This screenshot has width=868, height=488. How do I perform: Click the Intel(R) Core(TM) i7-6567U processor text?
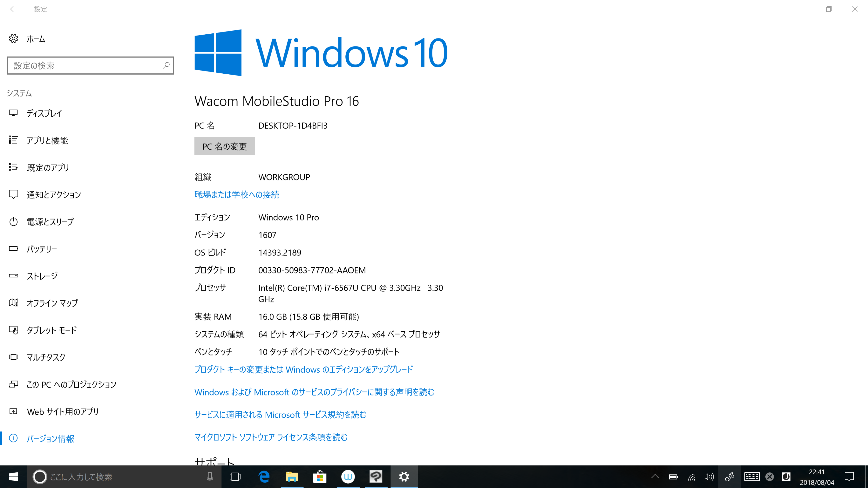pyautogui.click(x=351, y=293)
